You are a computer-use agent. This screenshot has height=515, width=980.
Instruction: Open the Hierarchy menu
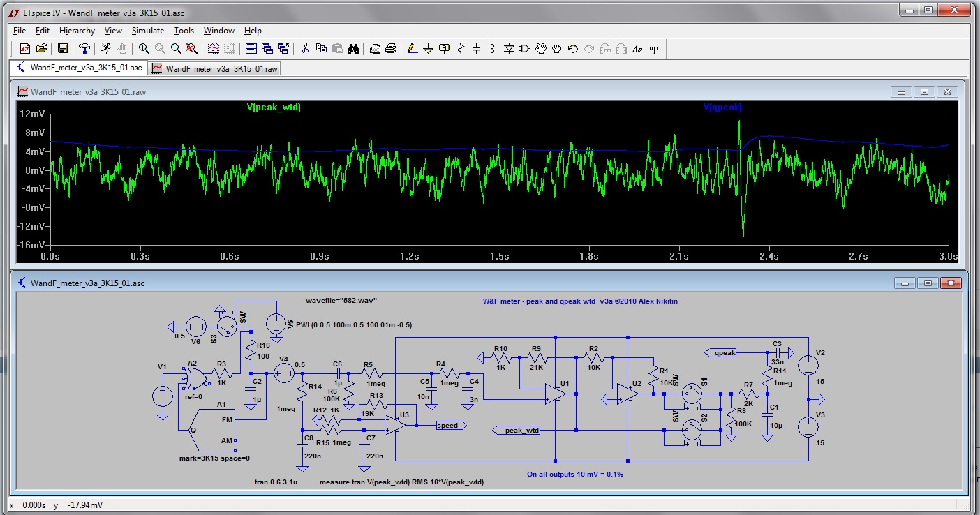coord(77,31)
